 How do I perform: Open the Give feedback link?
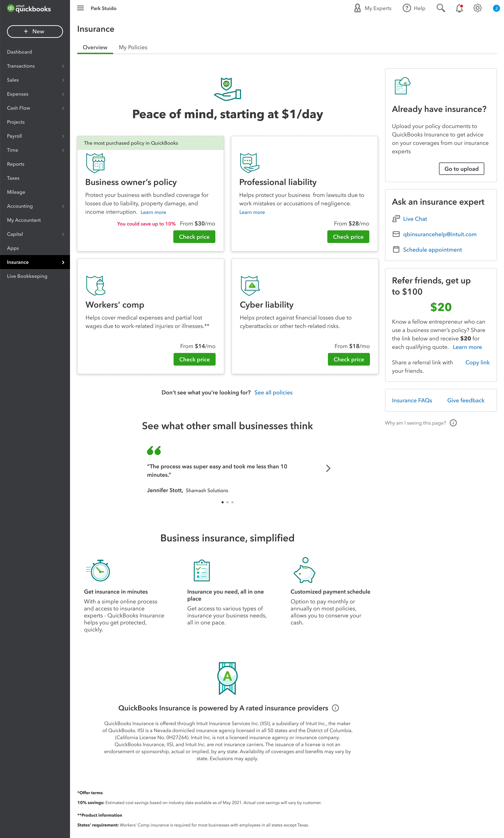click(466, 400)
